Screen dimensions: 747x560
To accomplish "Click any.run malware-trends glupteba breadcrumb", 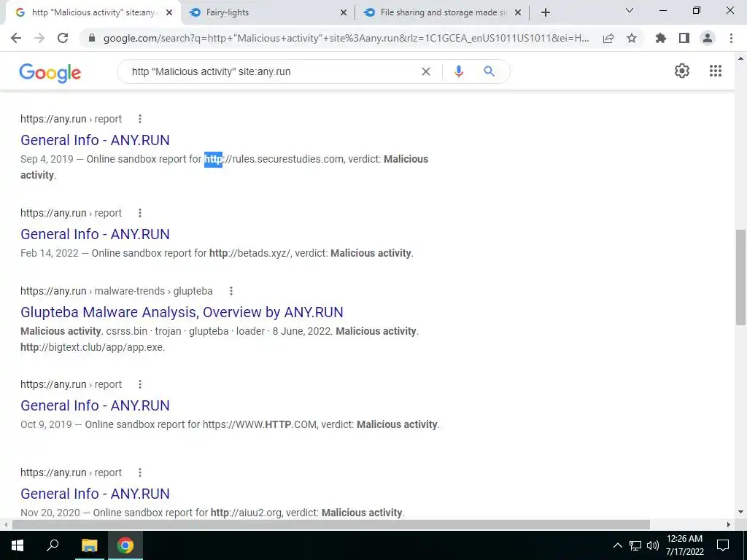I will 116,291.
